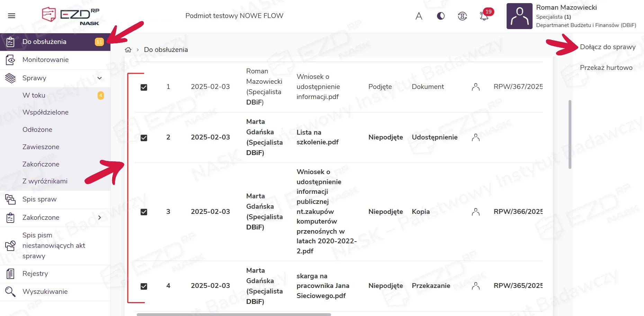Toggle the contrast mode icon
The image size is (644, 316).
[441, 16]
